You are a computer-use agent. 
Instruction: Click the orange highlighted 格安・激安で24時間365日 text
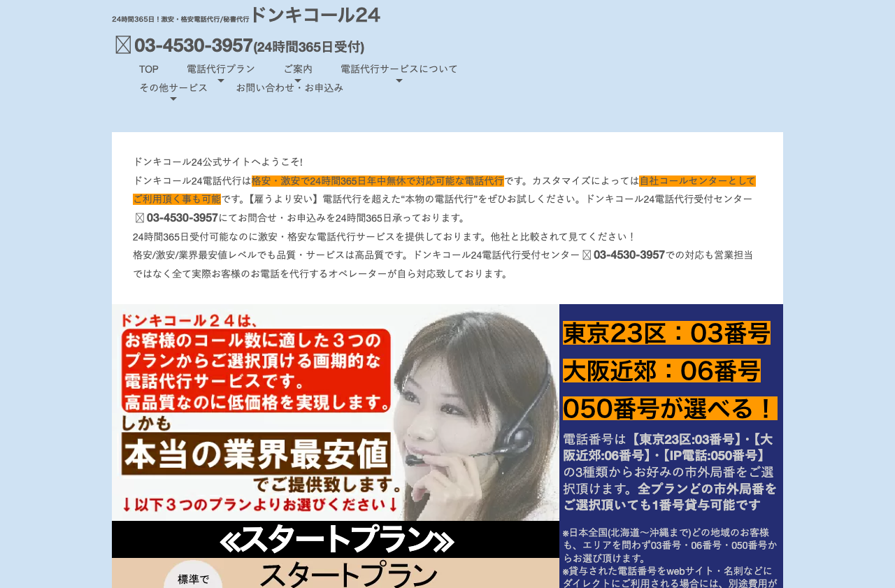[x=378, y=181]
